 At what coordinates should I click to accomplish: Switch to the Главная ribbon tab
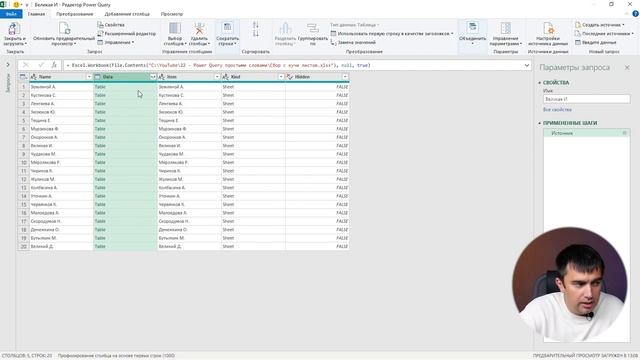36,14
